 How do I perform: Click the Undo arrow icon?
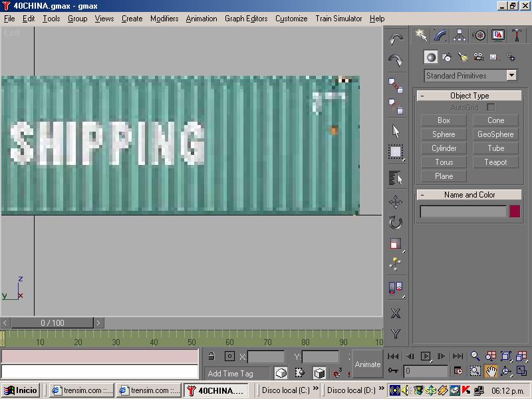coord(396,39)
